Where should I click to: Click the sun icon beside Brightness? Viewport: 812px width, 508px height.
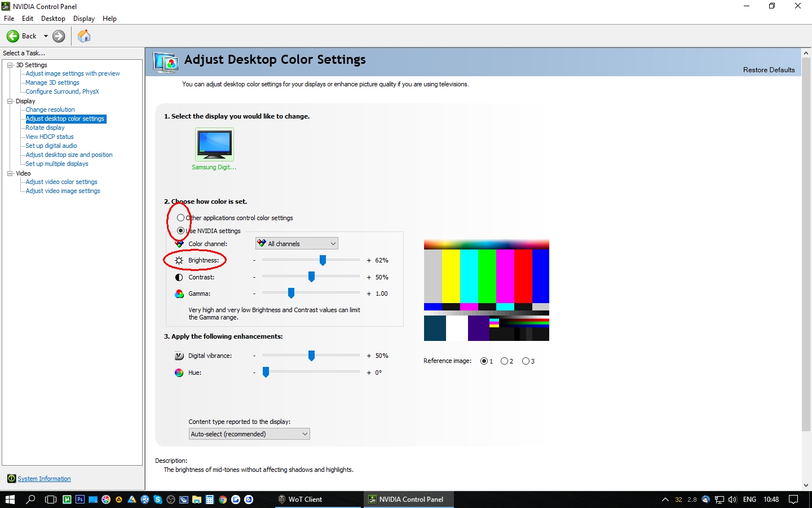(179, 260)
